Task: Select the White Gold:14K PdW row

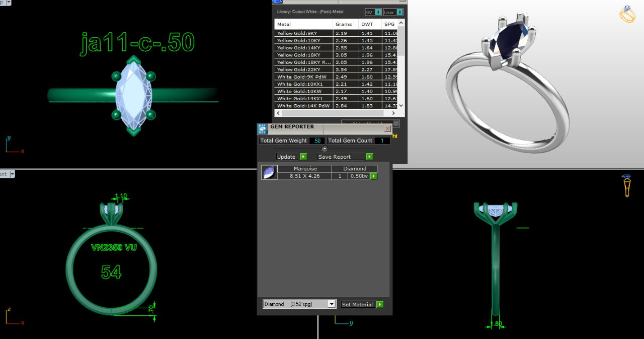Action: coord(336,106)
